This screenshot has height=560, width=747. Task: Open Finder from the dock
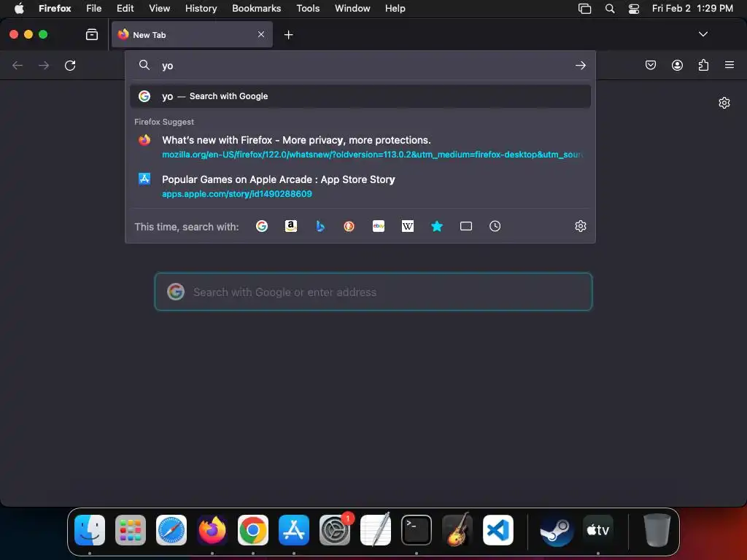click(90, 529)
